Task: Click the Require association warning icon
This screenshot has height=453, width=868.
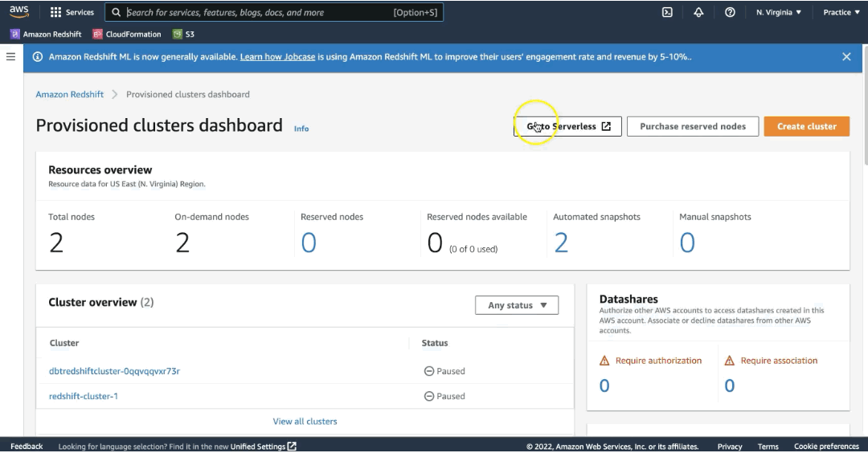Action: click(730, 361)
